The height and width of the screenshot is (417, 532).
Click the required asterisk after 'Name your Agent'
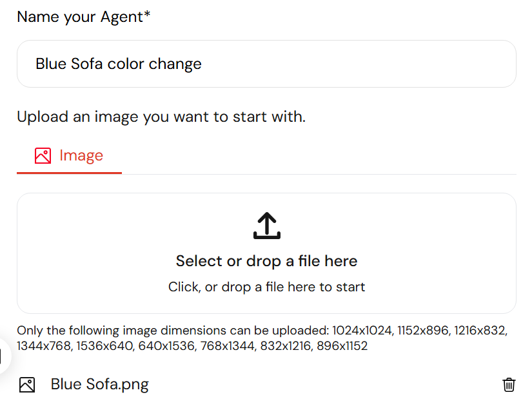(147, 14)
